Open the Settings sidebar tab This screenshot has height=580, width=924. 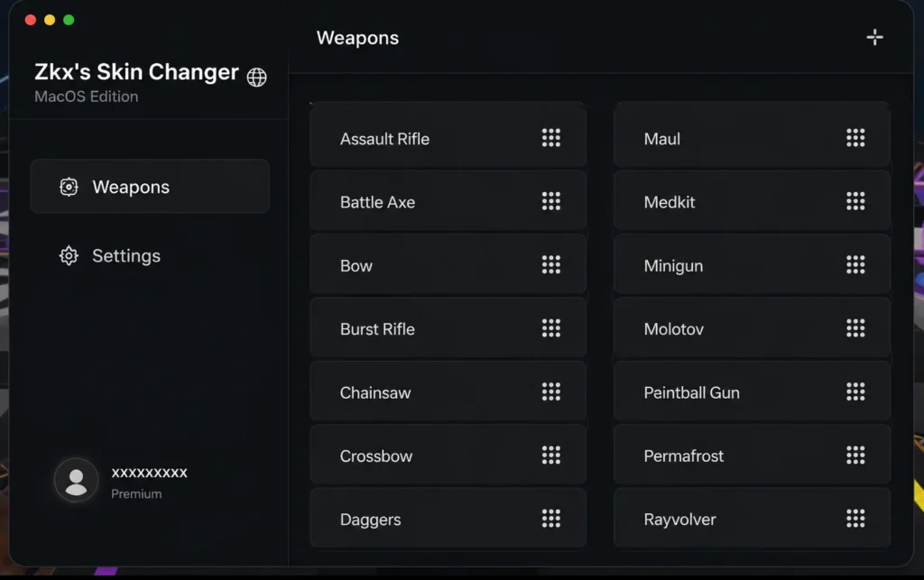click(x=150, y=255)
